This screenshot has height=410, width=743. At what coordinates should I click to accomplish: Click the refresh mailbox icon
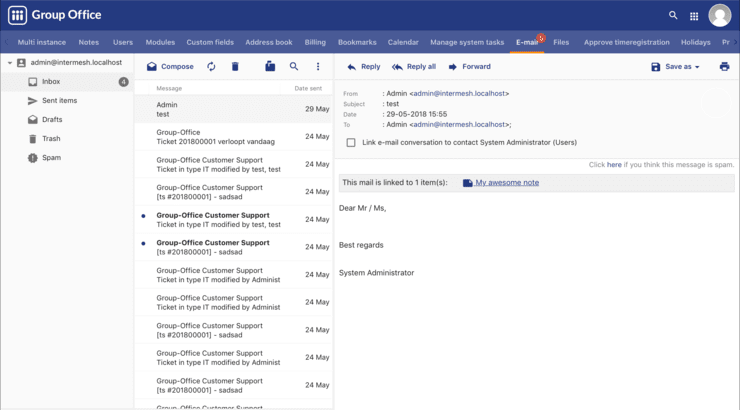click(x=211, y=67)
